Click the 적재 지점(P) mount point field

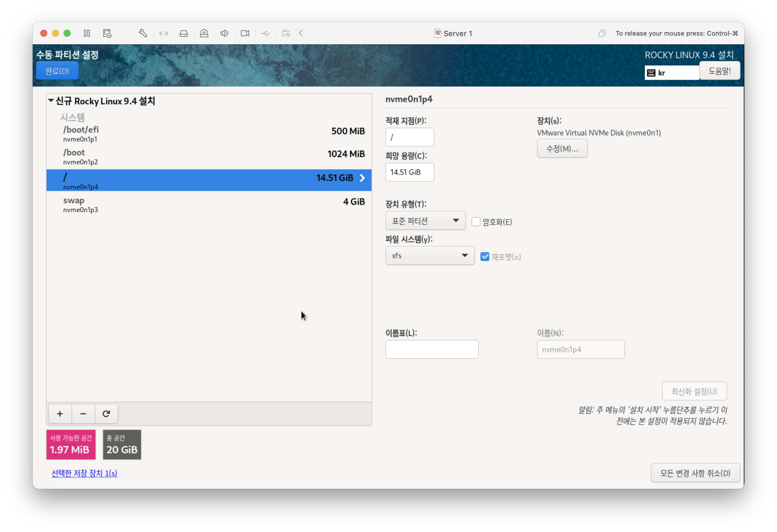(409, 137)
